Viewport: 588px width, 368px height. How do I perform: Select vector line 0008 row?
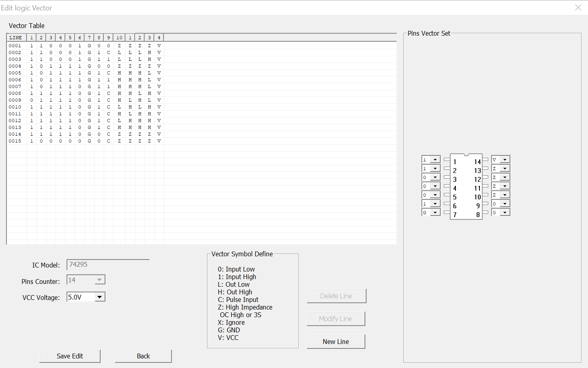click(15, 93)
